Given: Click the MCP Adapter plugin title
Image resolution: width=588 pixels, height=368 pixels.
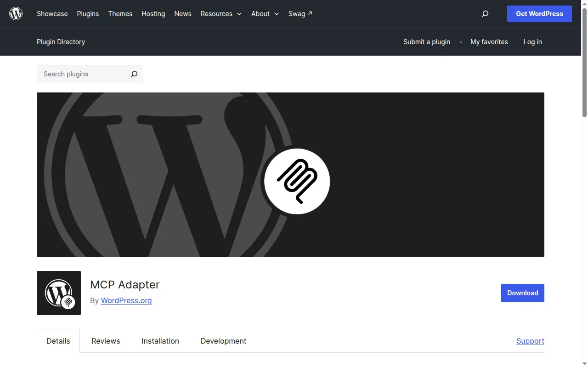Looking at the screenshot, I should coord(125,285).
